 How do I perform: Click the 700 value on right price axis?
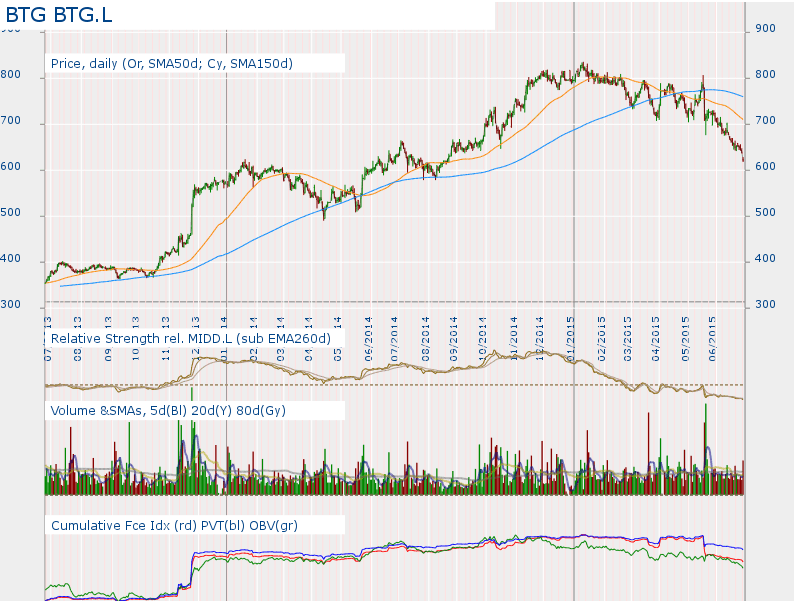click(x=766, y=121)
